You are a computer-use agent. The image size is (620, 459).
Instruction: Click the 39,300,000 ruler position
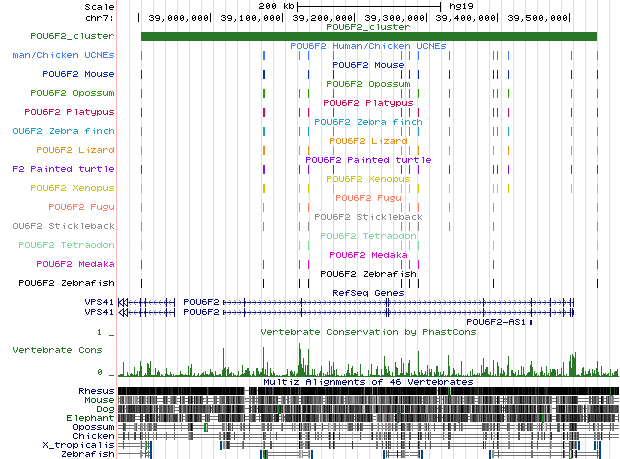[x=397, y=18]
